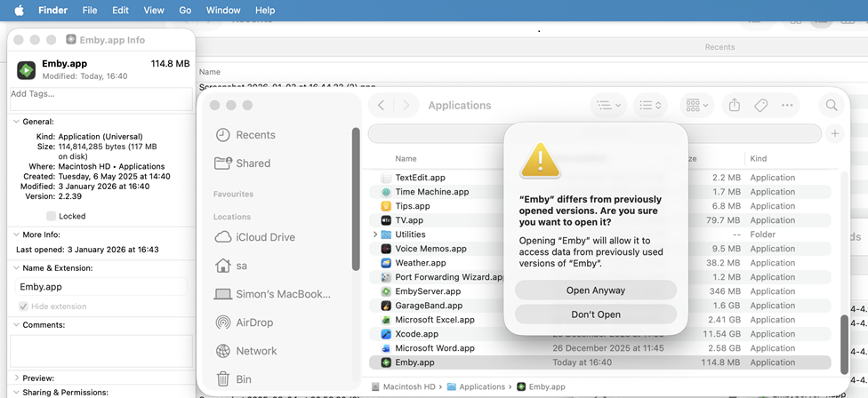868x398 pixels.
Task: Click the Add Tags field
Action: tap(101, 99)
